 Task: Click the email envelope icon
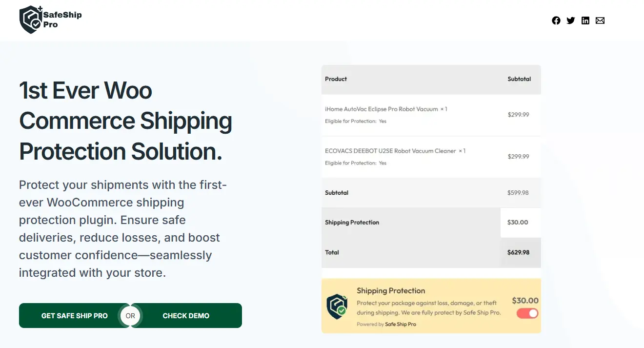[600, 20]
